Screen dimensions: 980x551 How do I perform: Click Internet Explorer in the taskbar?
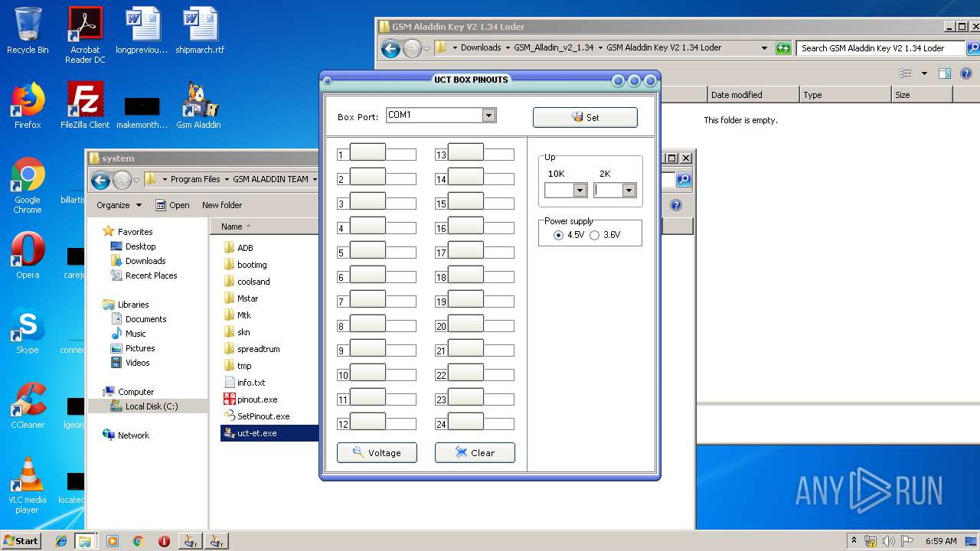pos(61,541)
